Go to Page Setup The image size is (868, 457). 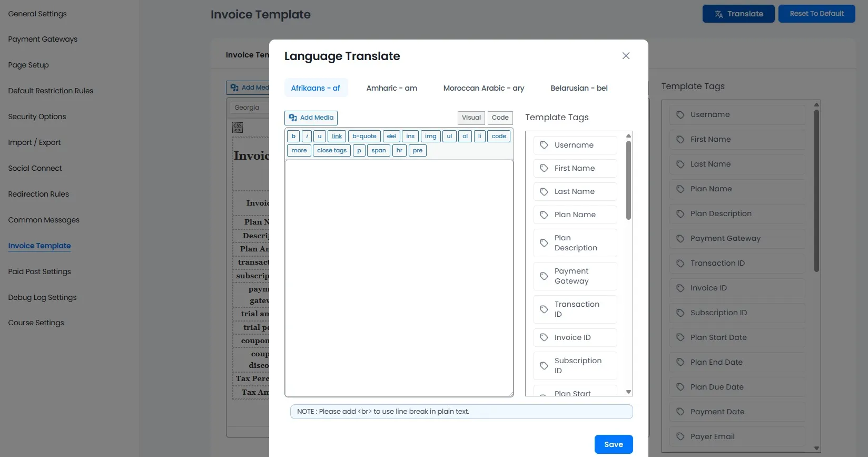pyautogui.click(x=28, y=65)
